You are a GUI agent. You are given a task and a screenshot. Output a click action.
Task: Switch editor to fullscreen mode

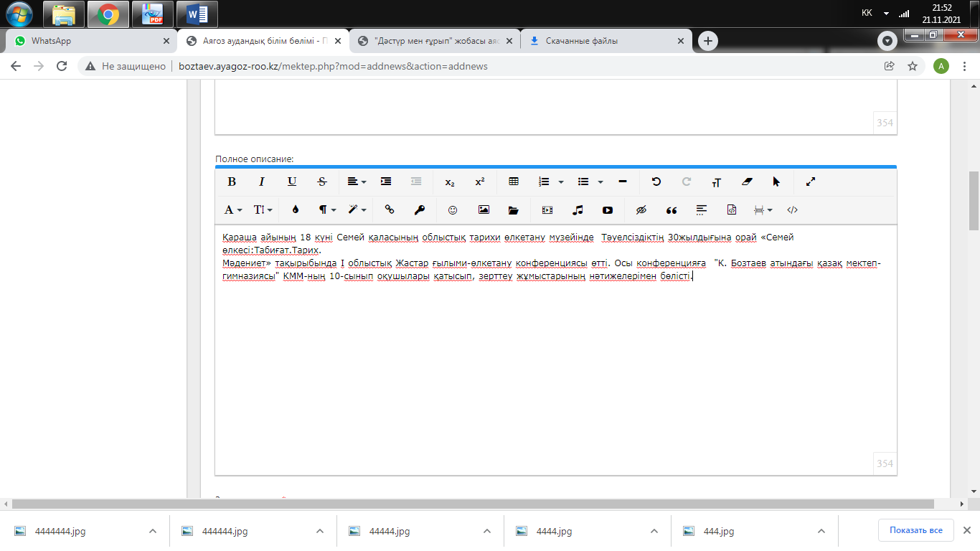pyautogui.click(x=811, y=182)
